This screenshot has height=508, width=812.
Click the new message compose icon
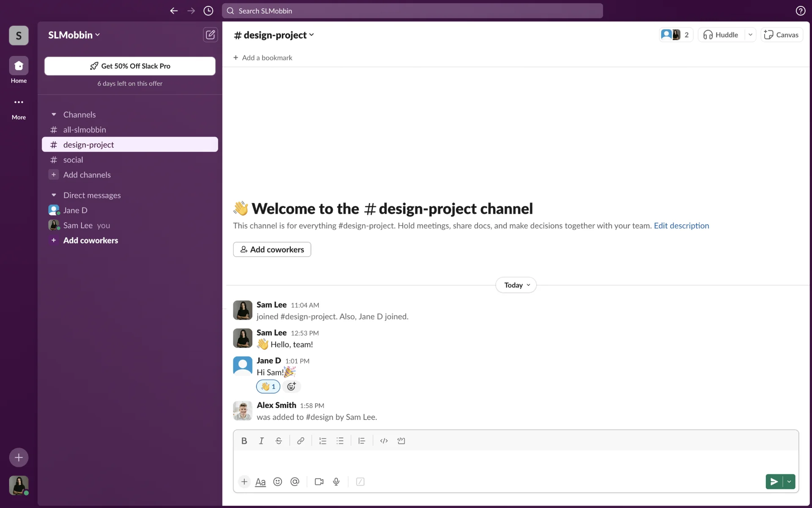pyautogui.click(x=210, y=35)
